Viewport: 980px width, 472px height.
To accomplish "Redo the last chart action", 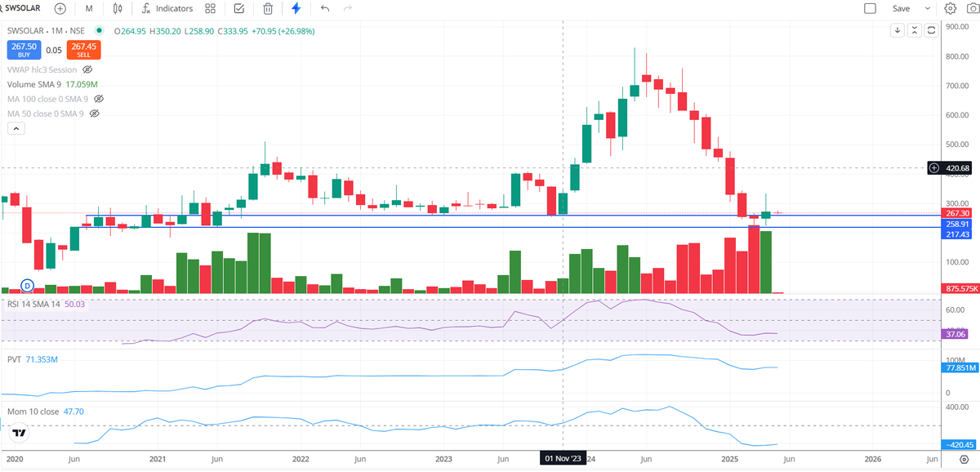I will click(x=349, y=8).
